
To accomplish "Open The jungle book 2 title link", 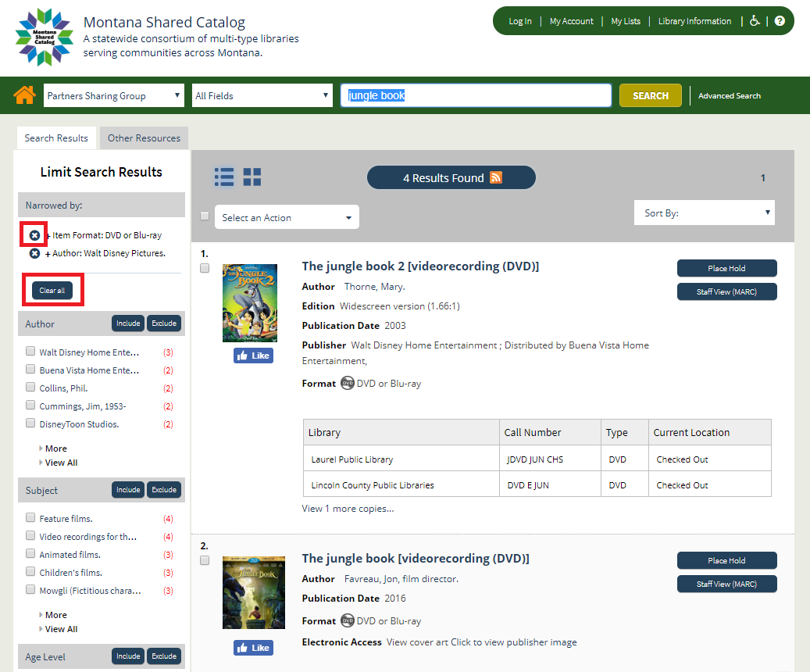I will (420, 266).
